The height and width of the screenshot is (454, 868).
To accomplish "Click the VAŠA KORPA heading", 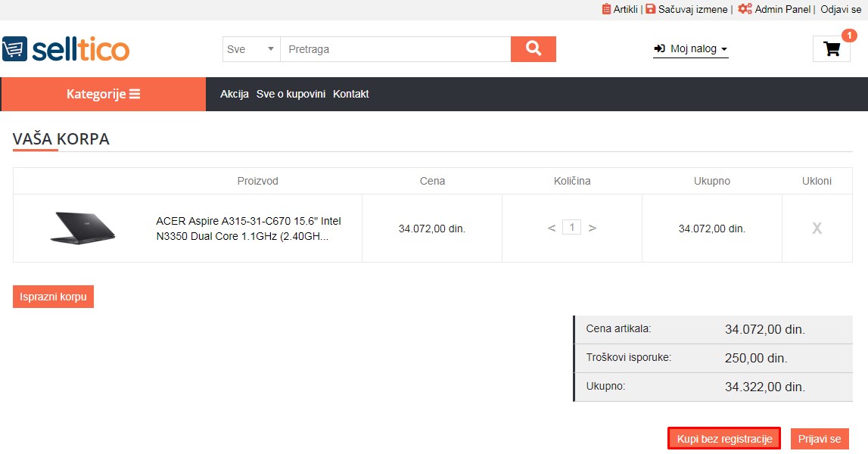I will coord(61,139).
